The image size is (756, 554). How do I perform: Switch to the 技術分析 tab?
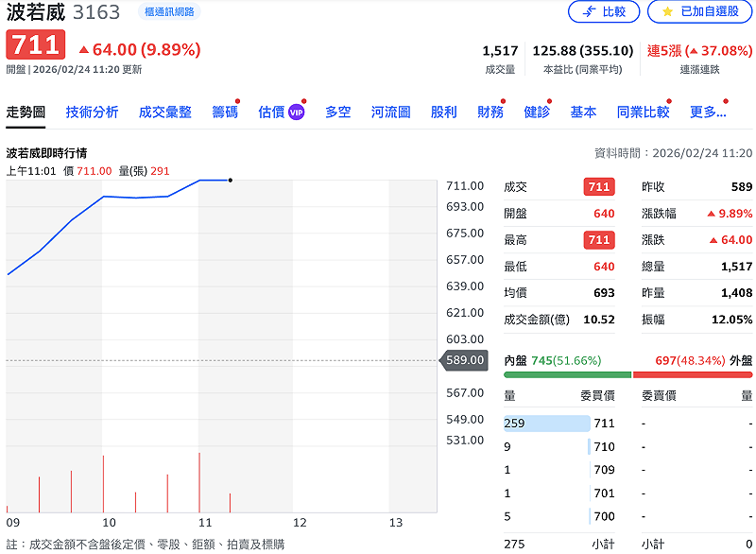pos(93,112)
